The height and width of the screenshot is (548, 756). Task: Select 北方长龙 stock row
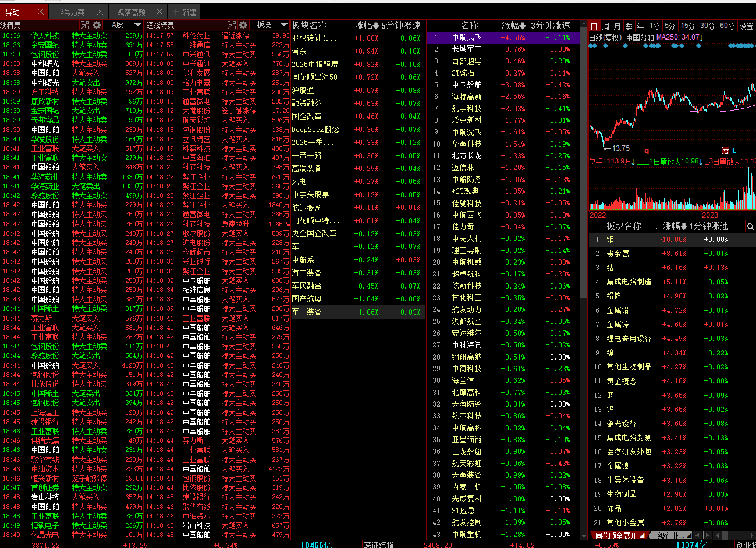point(503,156)
